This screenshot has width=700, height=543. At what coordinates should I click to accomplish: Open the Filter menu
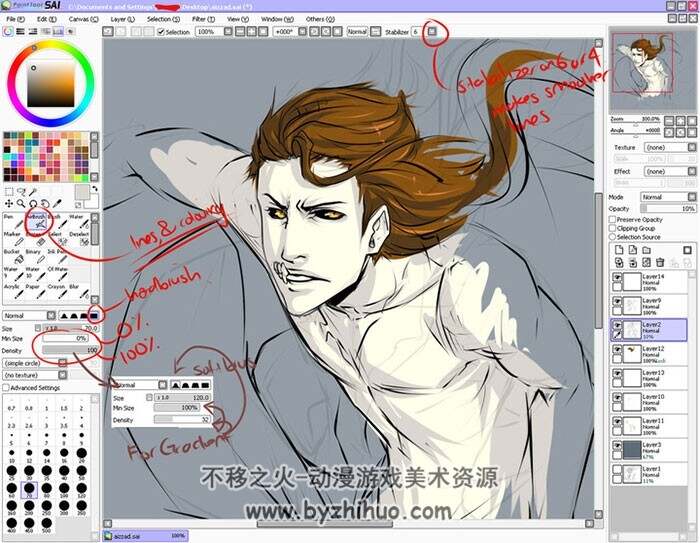(203, 19)
